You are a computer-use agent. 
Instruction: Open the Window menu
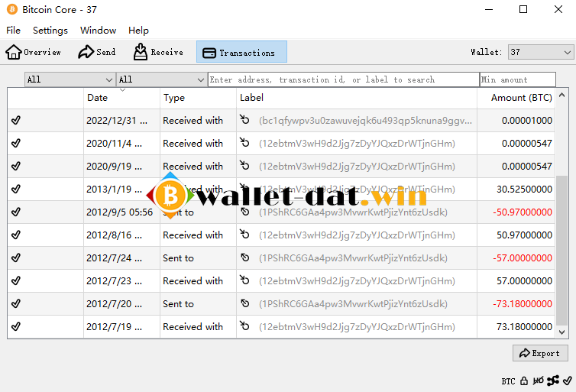tap(98, 31)
